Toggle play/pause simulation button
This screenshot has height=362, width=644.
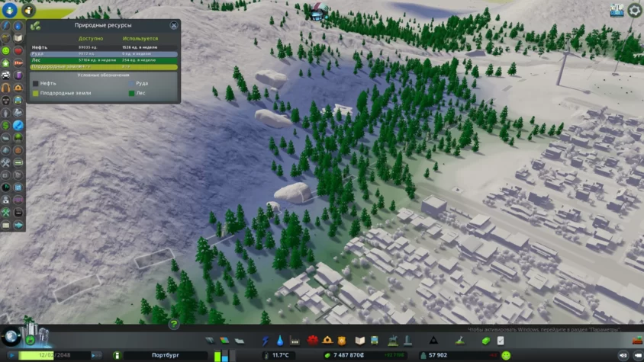tap(12, 355)
